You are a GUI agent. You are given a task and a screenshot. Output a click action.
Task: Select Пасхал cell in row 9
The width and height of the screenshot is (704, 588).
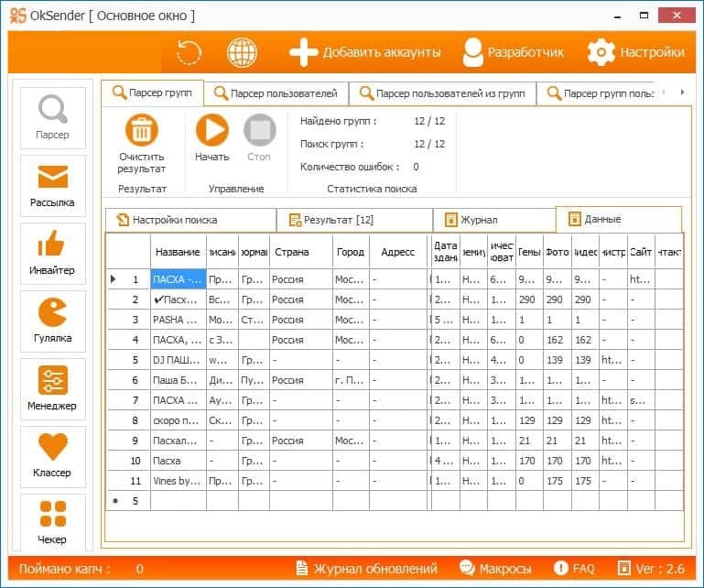click(x=179, y=441)
